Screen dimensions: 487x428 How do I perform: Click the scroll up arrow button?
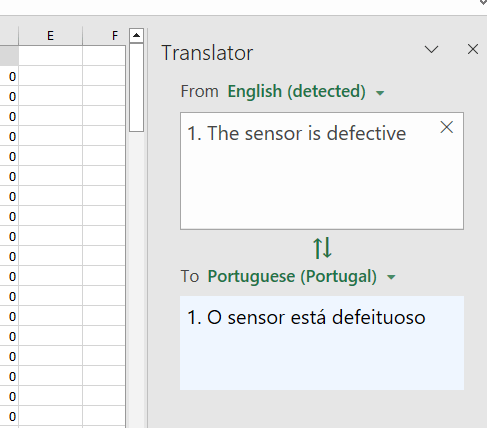click(x=136, y=35)
